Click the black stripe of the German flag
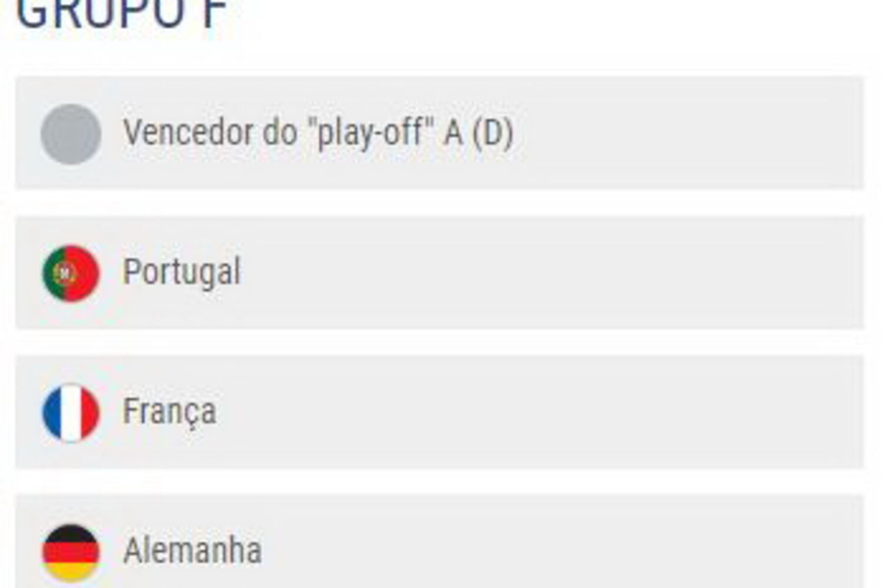 (x=71, y=533)
